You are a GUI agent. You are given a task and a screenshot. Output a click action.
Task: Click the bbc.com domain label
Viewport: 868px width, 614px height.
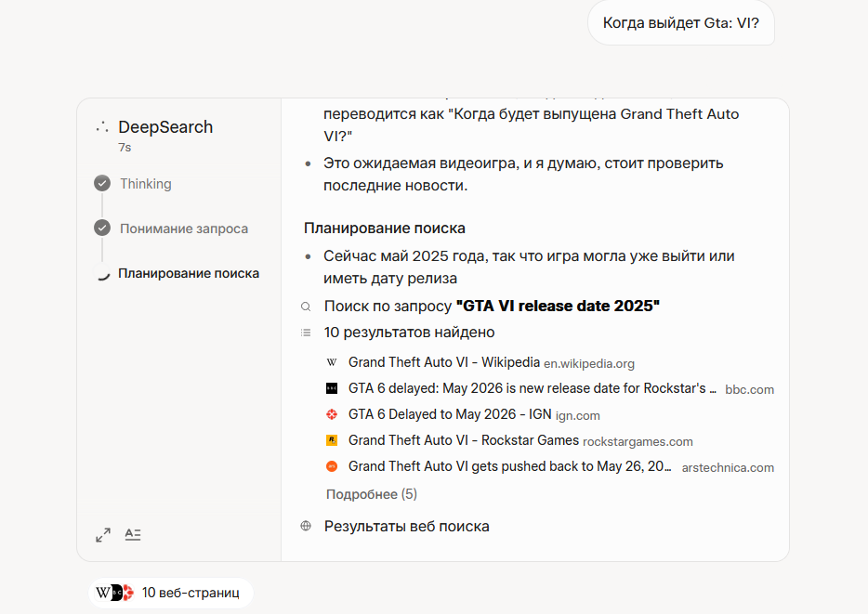750,389
